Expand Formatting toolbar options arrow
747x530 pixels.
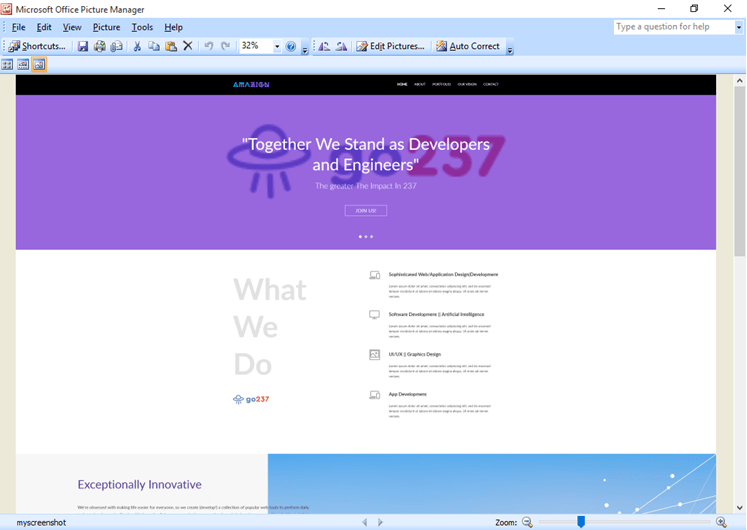click(510, 49)
